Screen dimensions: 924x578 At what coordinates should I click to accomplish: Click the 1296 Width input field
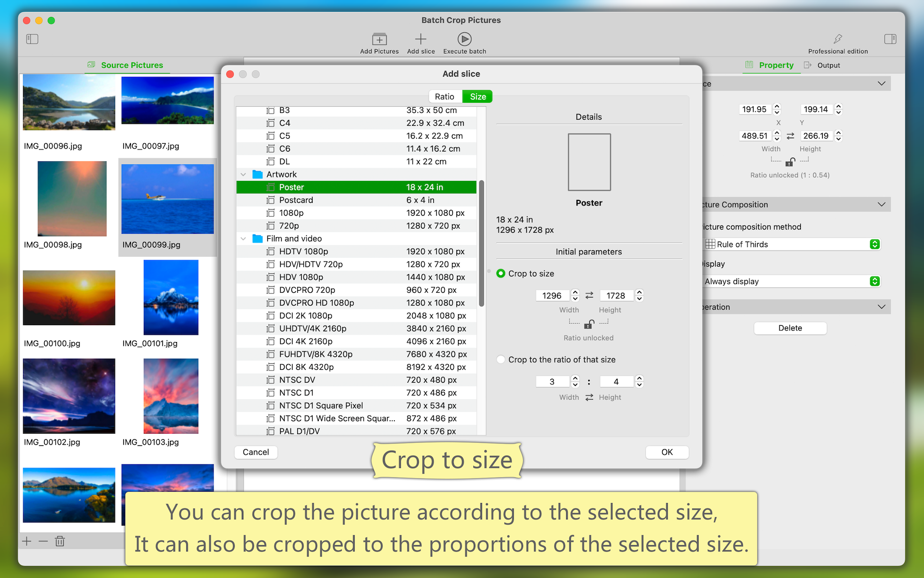[552, 295]
